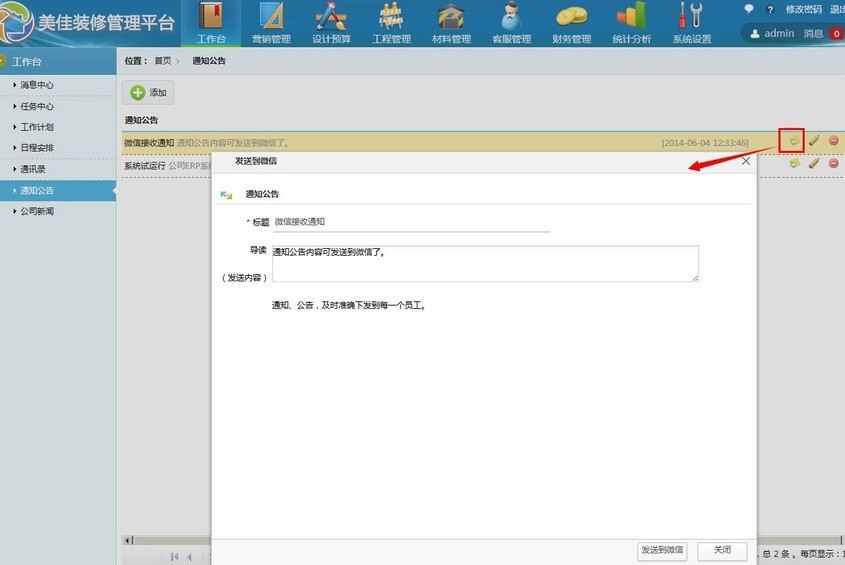Open 统计分析 statistics module

coord(631,23)
